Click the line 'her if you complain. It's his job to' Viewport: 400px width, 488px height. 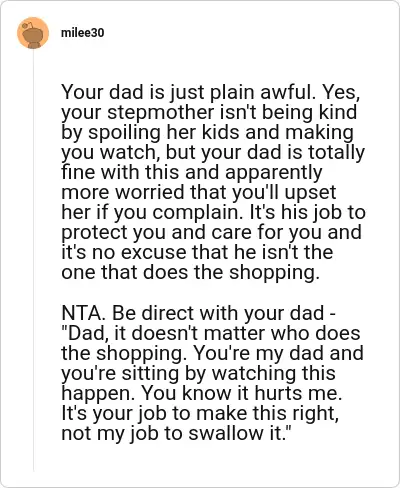click(213, 212)
